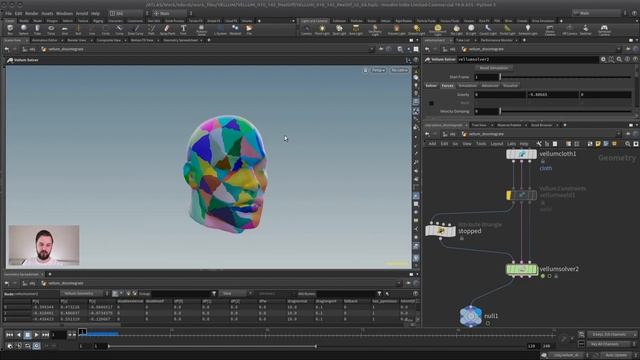Switch to the Render View pane tab
This screenshot has width=640, height=360.
(76, 40)
